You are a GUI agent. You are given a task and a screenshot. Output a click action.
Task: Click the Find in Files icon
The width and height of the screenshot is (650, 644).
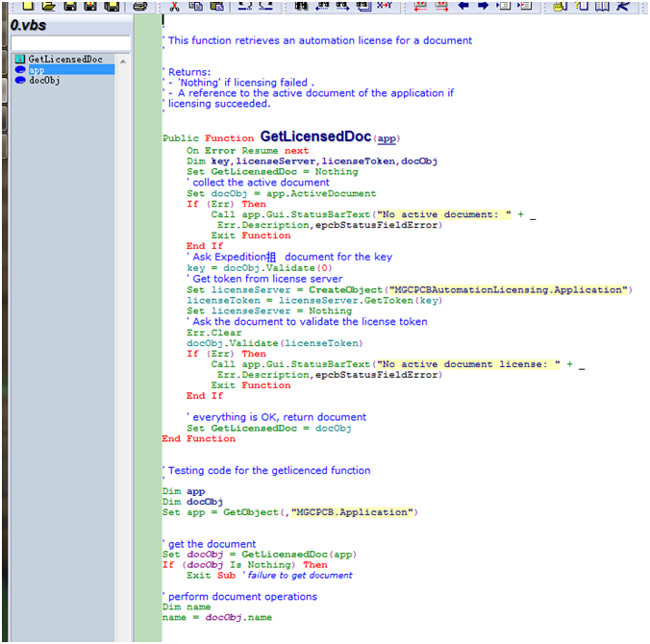363,6
